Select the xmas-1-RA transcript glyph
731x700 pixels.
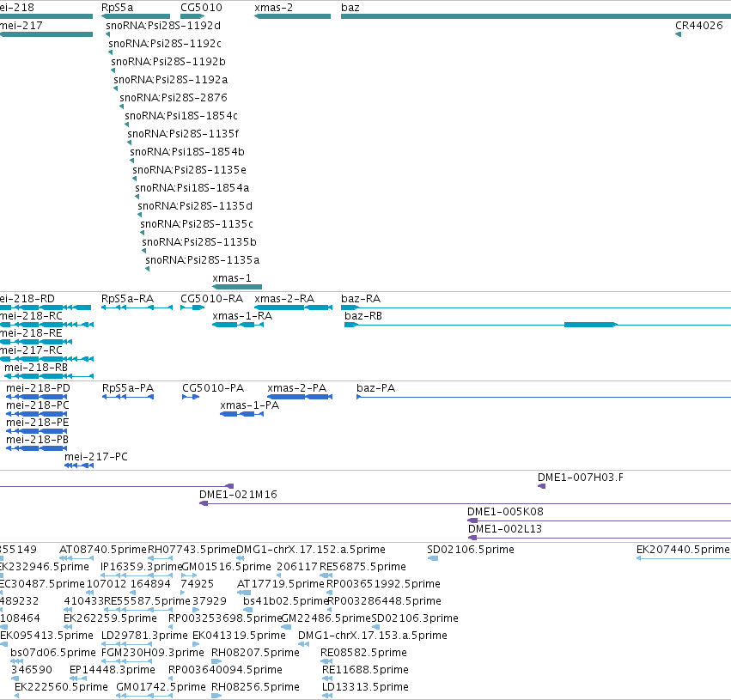pyautogui.click(x=238, y=325)
